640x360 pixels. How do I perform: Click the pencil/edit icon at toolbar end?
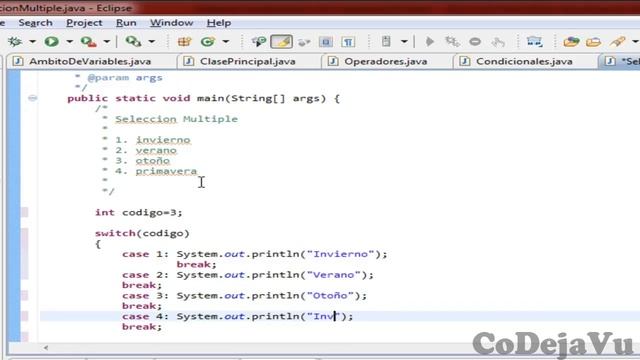618,41
